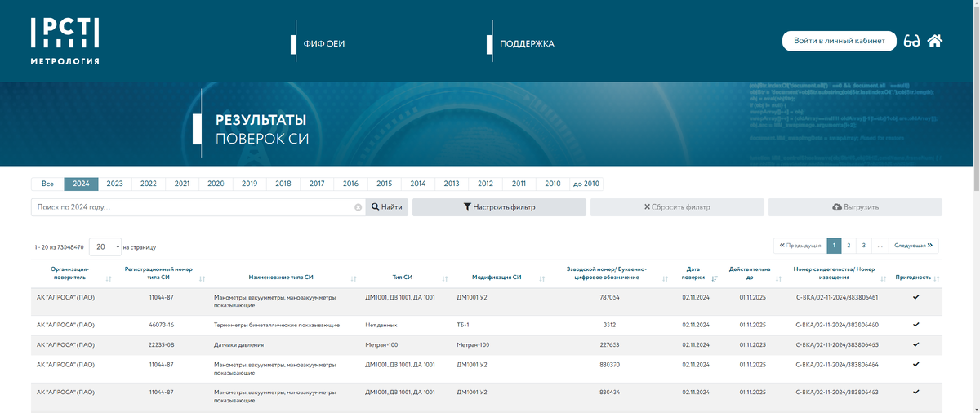The width and height of the screenshot is (980, 413).
Task: Select the 2024 year tab
Action: 81,184
